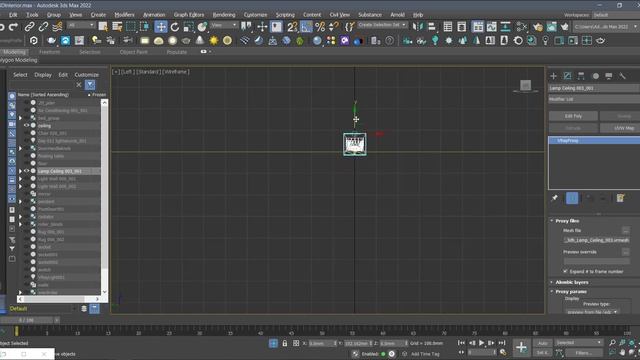Toggle visibility eye of Lamp Ceiling 003_001
This screenshot has height=360, width=640.
[x=26, y=171]
